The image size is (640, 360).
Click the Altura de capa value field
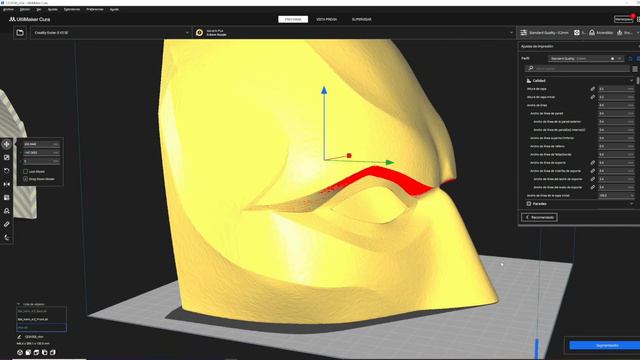pyautogui.click(x=617, y=89)
